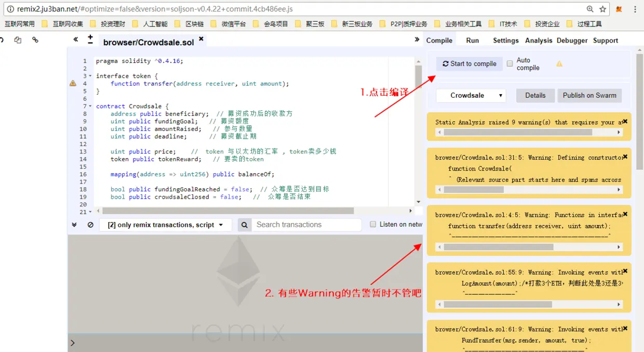
Task: Dismiss the Crowdsale.sol:31:5 warning
Action: click(x=625, y=157)
